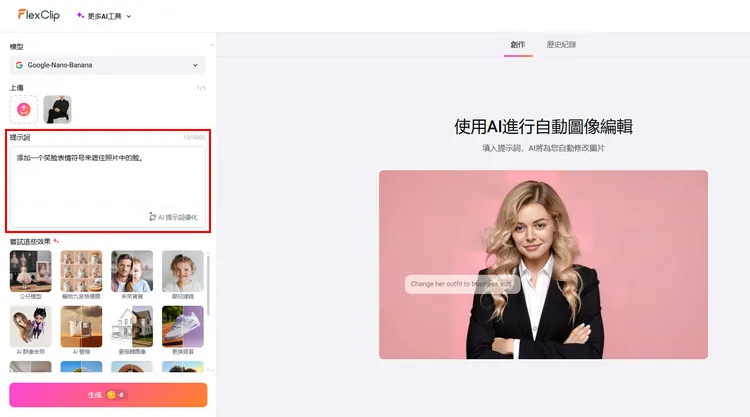750x417 pixels.
Task: Choose the 寵物九宮格裝圖 effect preset
Action: (81, 271)
